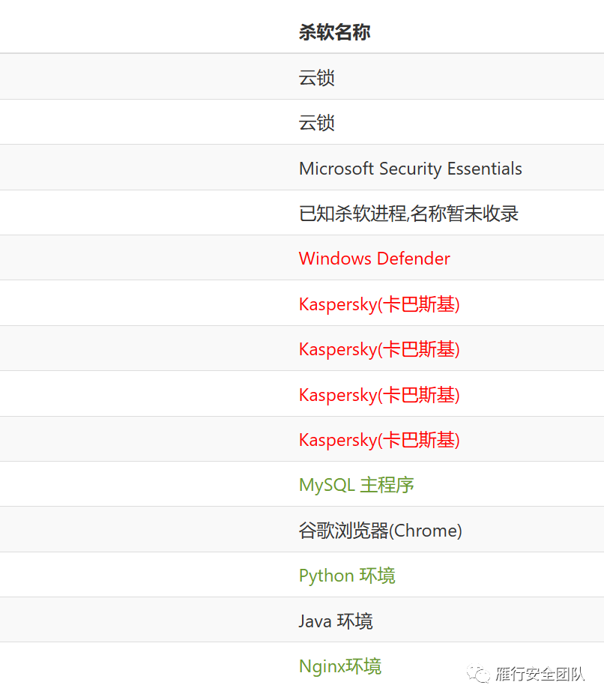Select the green Python 环境 entry
The width and height of the screenshot is (604, 700).
tap(347, 576)
